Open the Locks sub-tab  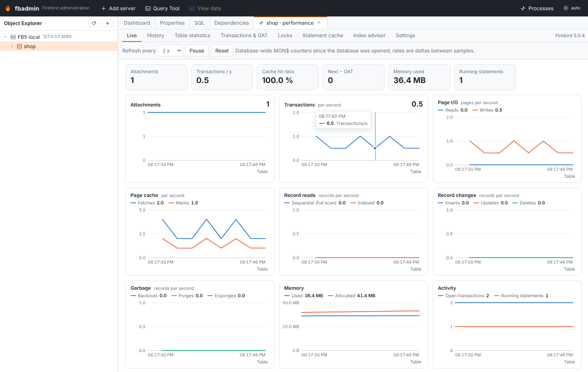(285, 35)
